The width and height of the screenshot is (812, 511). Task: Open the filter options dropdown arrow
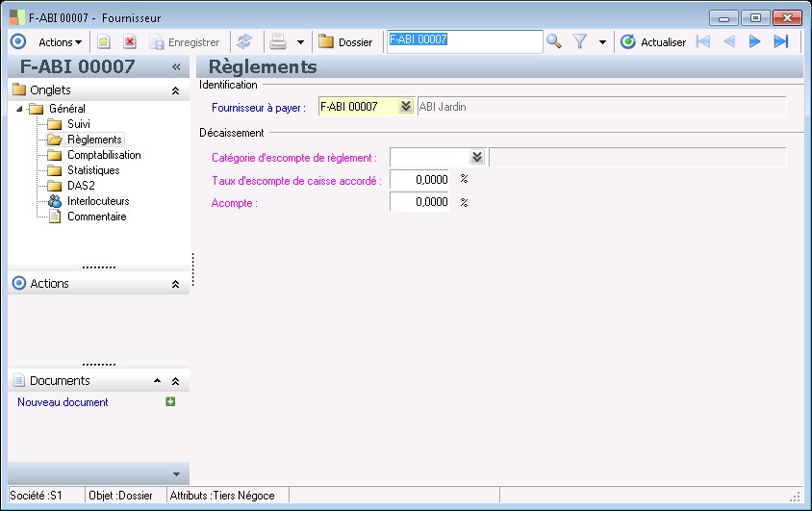602,42
